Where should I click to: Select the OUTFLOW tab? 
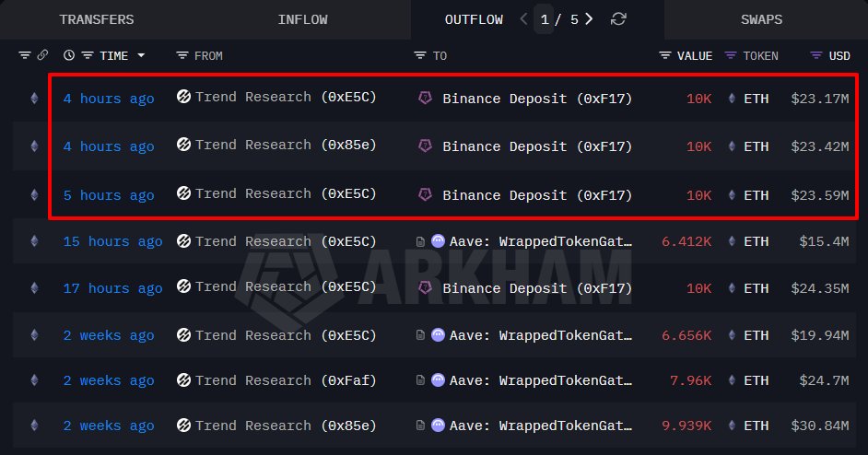(x=474, y=19)
